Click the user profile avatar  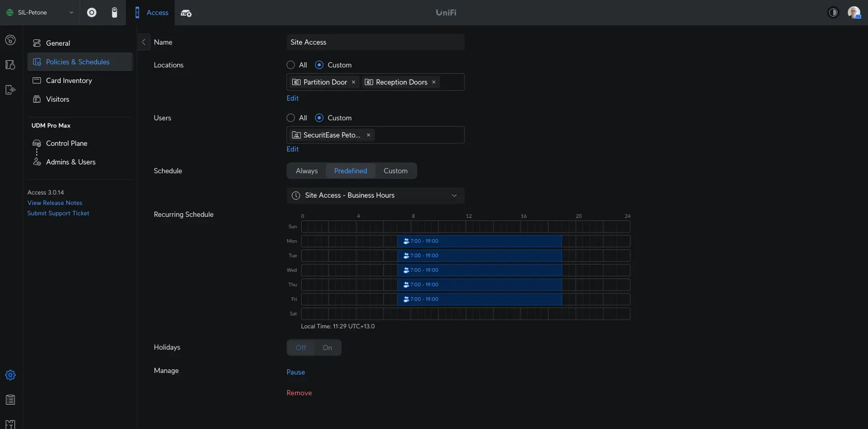pyautogui.click(x=853, y=12)
